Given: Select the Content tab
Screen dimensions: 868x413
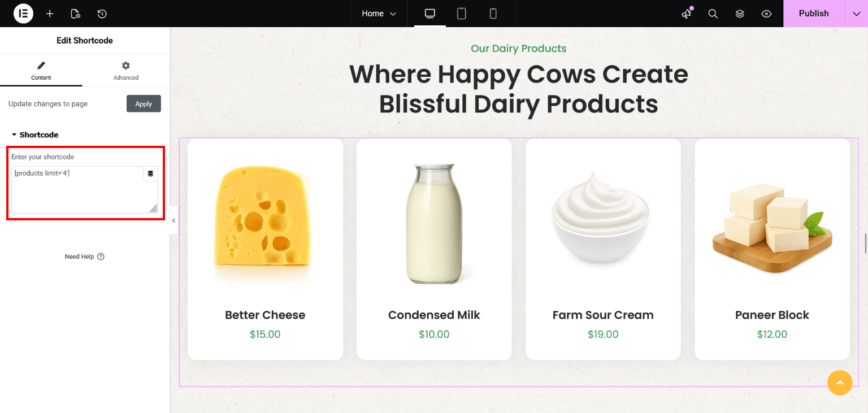Looking at the screenshot, I should pyautogui.click(x=41, y=71).
